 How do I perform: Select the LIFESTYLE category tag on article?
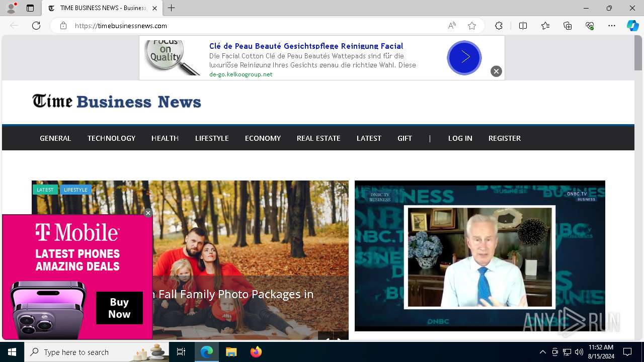[x=75, y=190]
